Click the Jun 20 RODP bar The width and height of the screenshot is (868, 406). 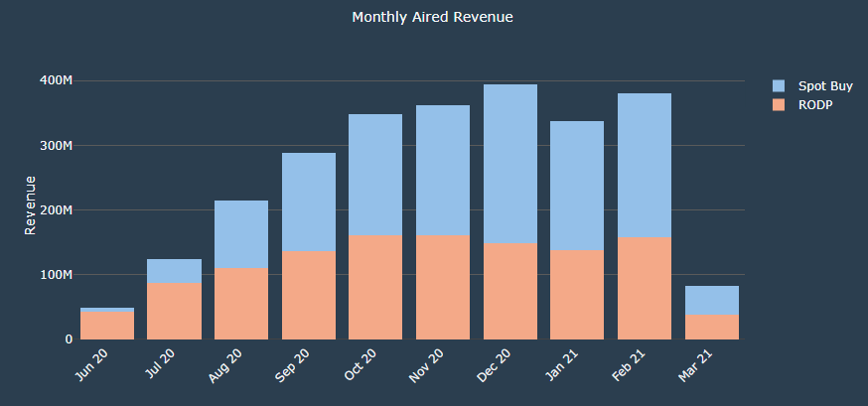tap(107, 326)
